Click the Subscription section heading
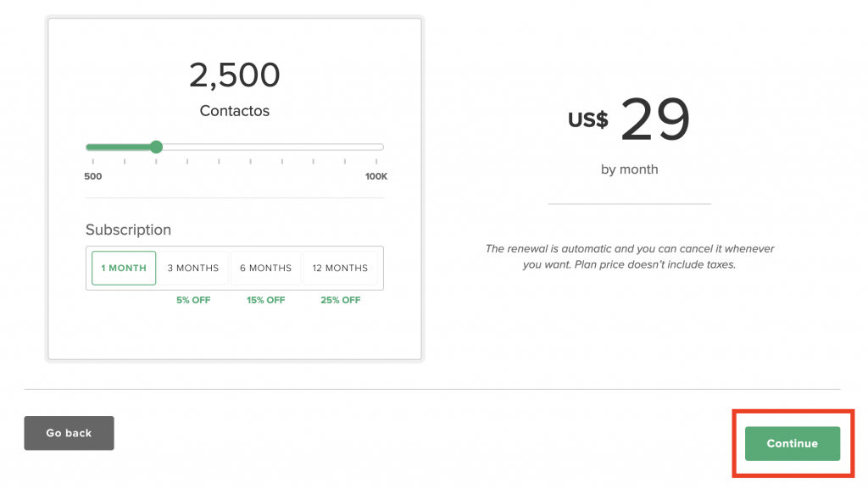This screenshot has width=868, height=488. point(129,230)
